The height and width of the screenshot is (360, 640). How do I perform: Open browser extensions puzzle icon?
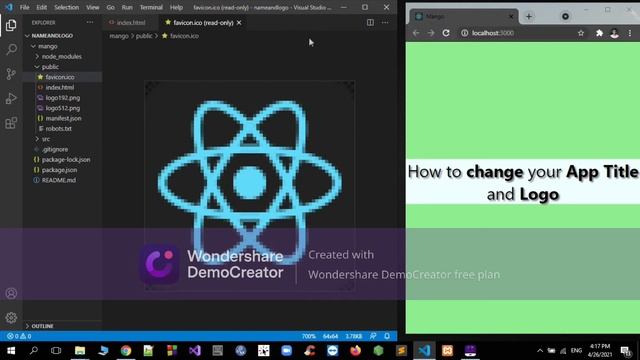(x=599, y=33)
